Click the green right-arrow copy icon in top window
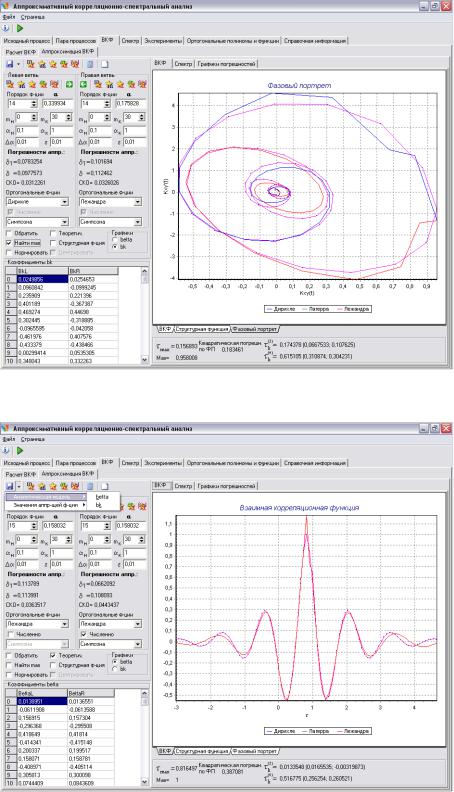The width and height of the screenshot is (454, 792). [x=69, y=84]
